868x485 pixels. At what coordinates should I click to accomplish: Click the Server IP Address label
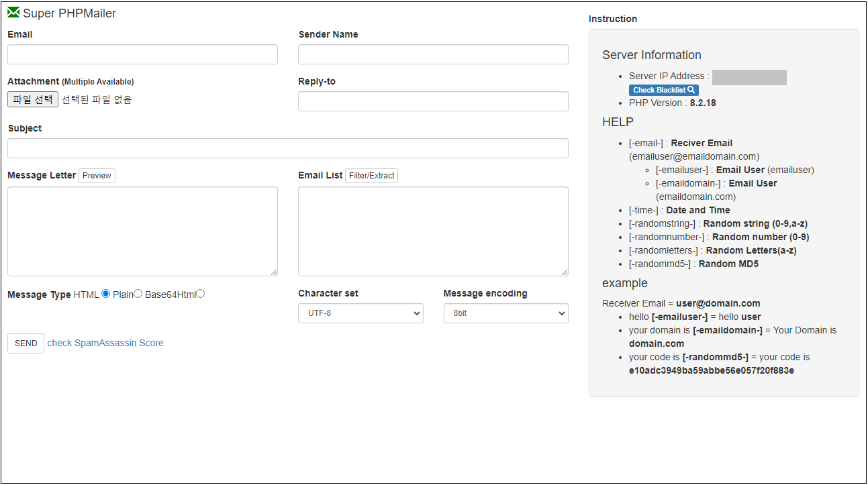click(669, 76)
